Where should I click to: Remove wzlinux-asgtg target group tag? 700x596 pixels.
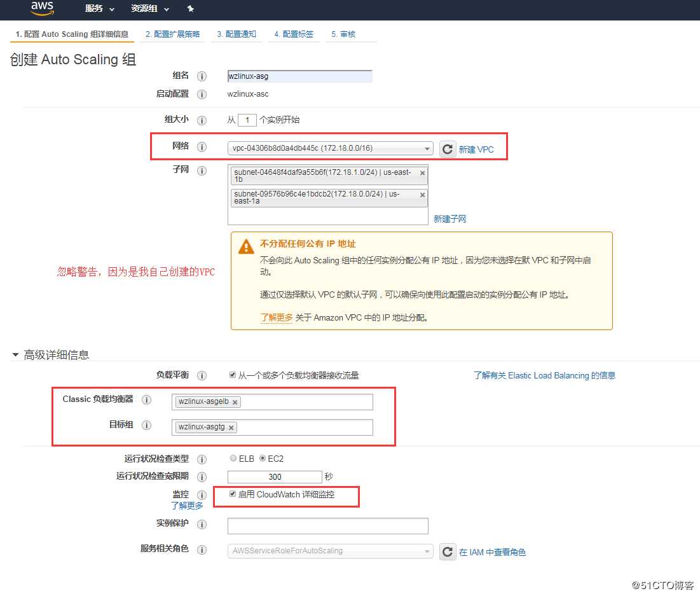[x=231, y=427]
